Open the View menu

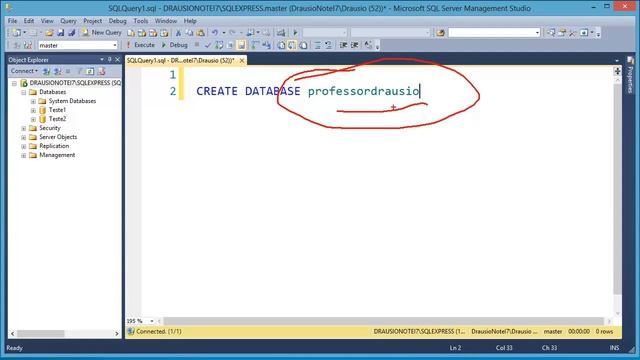click(x=47, y=21)
